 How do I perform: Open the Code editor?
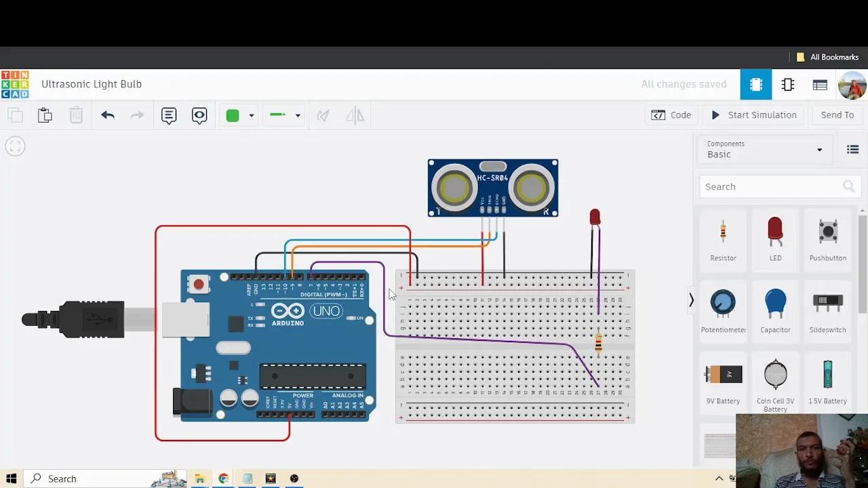point(671,115)
